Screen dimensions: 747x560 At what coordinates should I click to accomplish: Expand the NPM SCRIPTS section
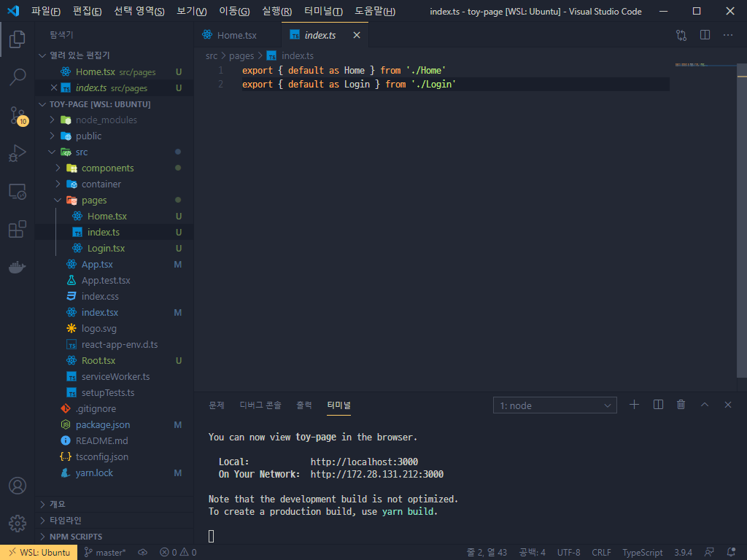115,537
